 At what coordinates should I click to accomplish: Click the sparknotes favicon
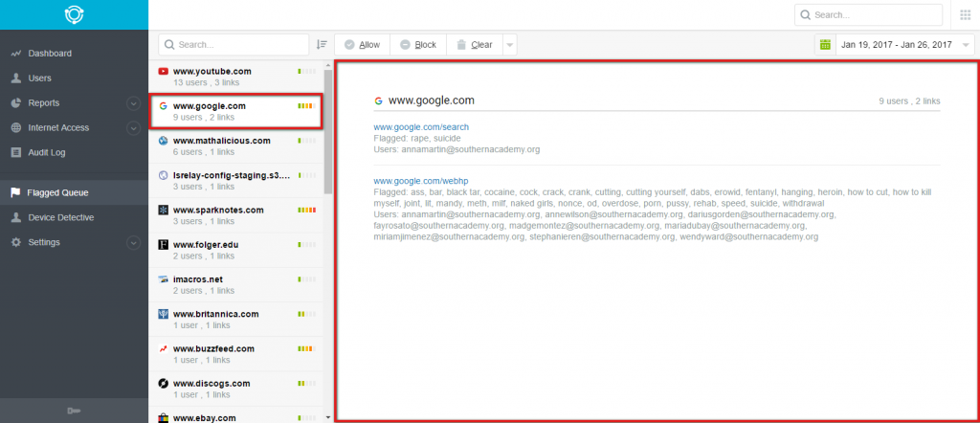pos(163,210)
